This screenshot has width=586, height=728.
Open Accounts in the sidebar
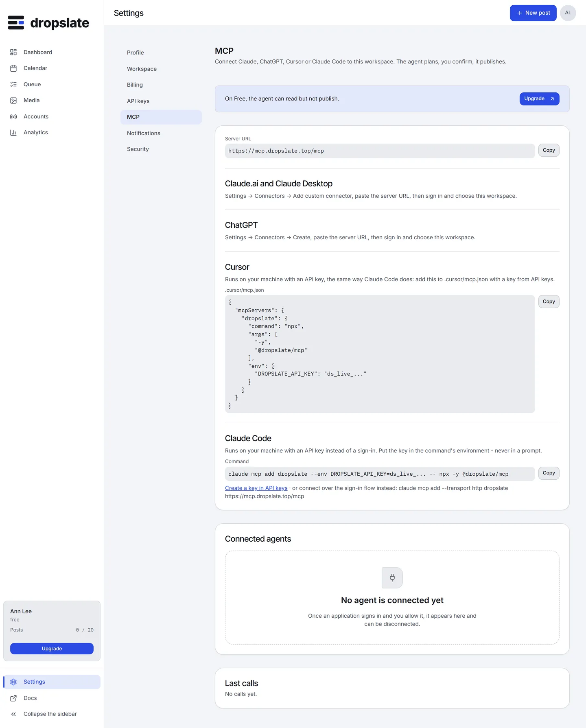(52, 116)
